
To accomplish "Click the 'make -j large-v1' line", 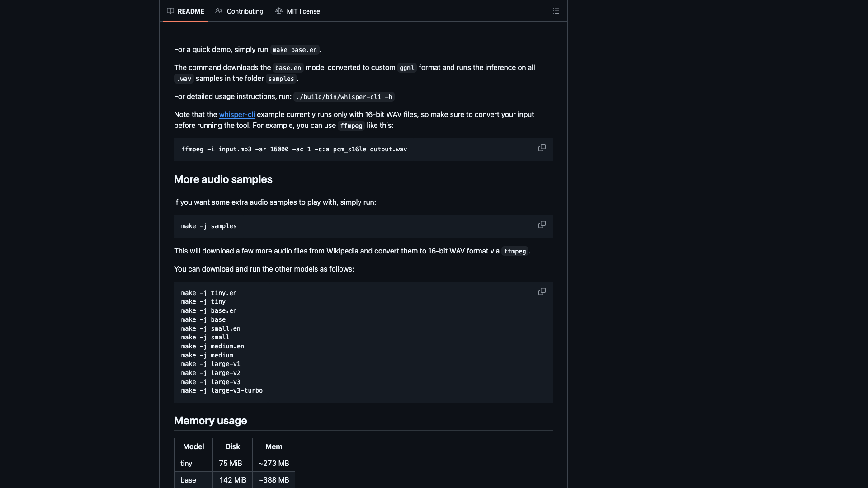I will tap(211, 364).
